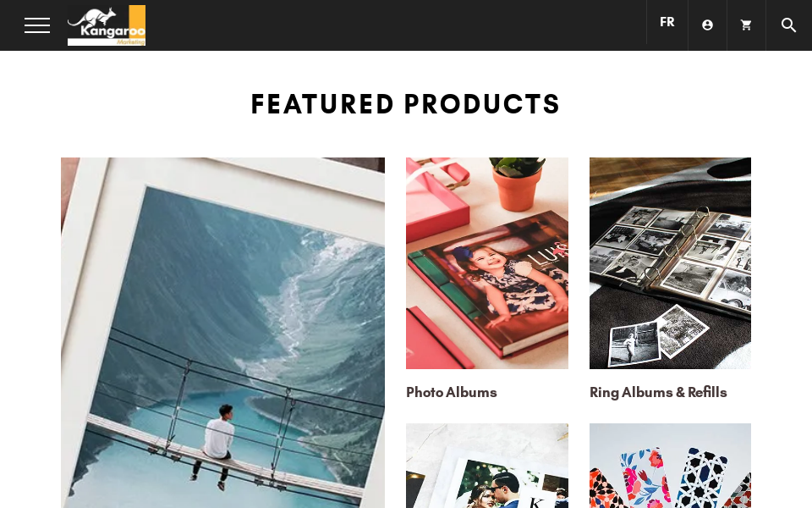Open the user account icon
The height and width of the screenshot is (508, 812).
click(707, 25)
